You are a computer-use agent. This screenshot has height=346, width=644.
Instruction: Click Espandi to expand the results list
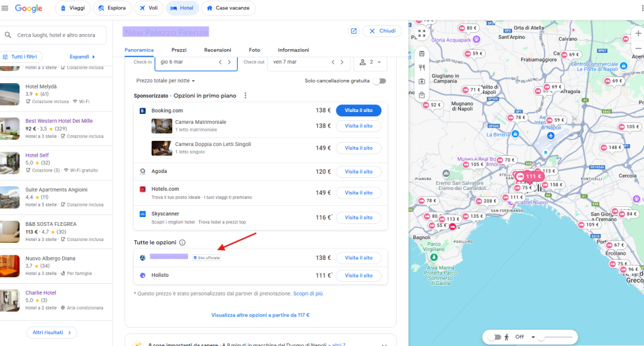(82, 57)
